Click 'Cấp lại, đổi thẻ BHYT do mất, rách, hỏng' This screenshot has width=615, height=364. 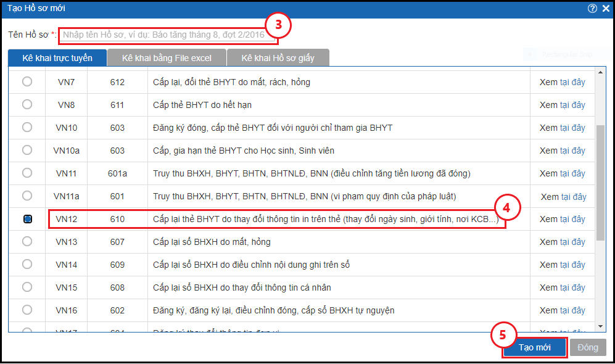tap(231, 82)
